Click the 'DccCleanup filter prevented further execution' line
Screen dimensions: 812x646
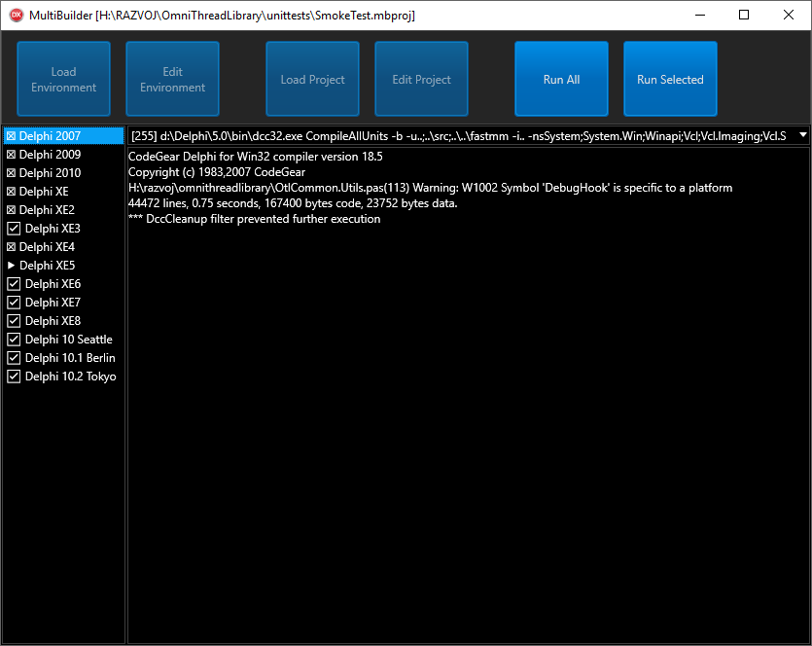point(254,219)
